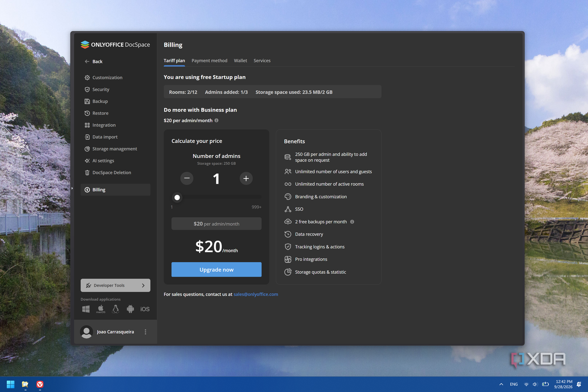
Task: Click the unlimited active rooms infinity icon
Action: [288, 184]
